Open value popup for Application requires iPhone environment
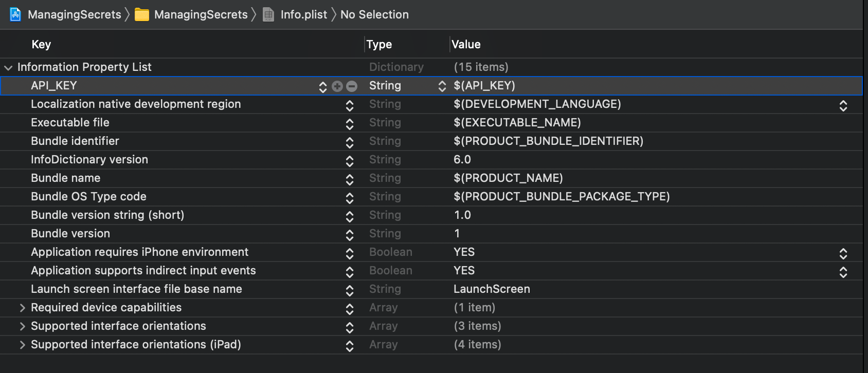The width and height of the screenshot is (868, 373). pos(843,253)
